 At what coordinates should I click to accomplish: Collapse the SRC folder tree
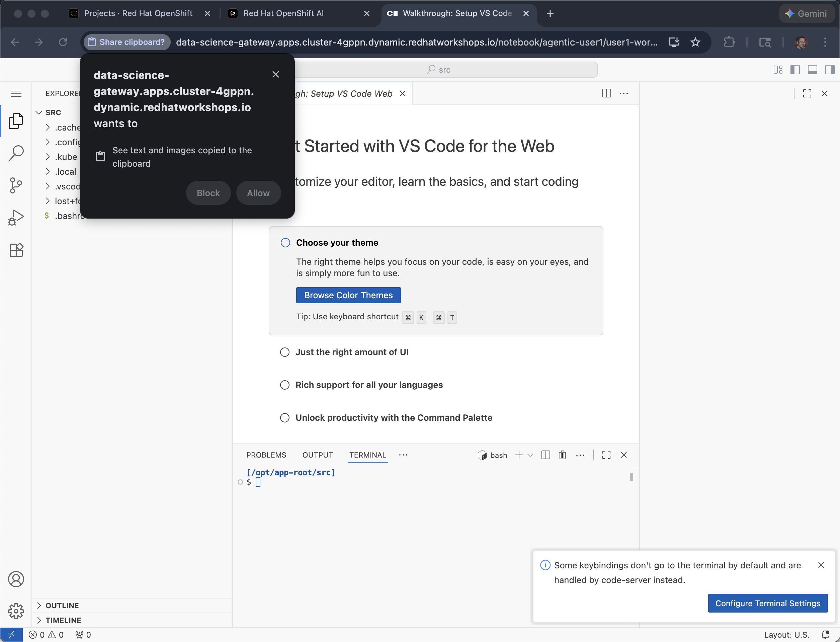click(x=38, y=112)
